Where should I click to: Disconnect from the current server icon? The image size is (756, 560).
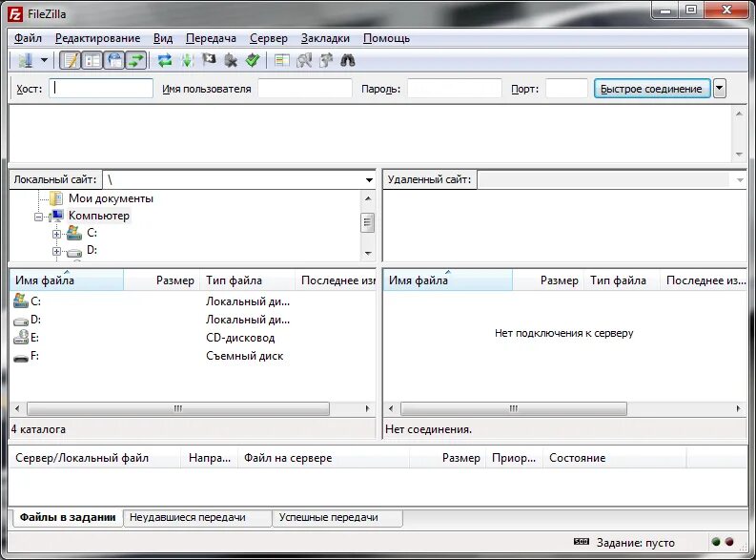(x=231, y=60)
